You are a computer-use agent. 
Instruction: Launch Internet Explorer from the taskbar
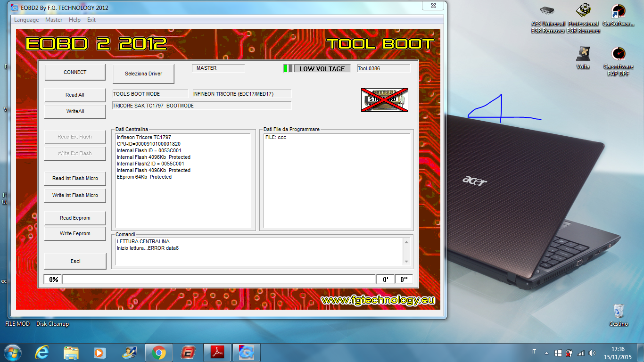[x=42, y=352]
